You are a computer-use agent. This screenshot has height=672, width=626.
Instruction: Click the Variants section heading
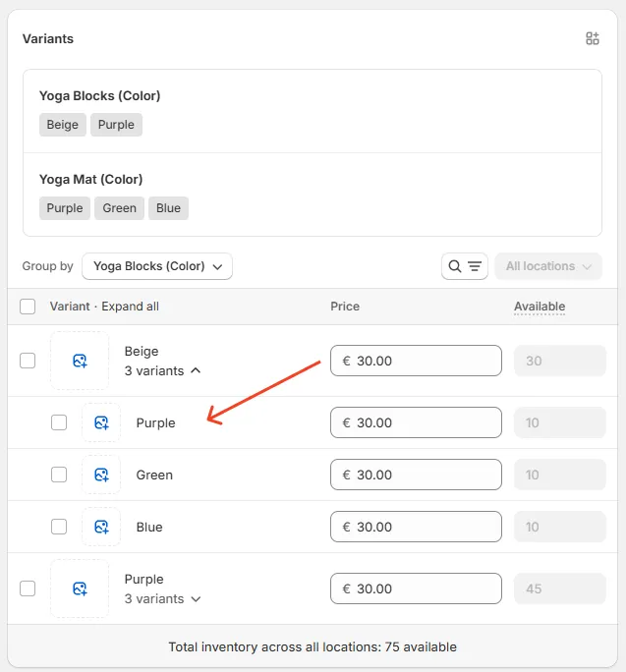click(x=48, y=38)
